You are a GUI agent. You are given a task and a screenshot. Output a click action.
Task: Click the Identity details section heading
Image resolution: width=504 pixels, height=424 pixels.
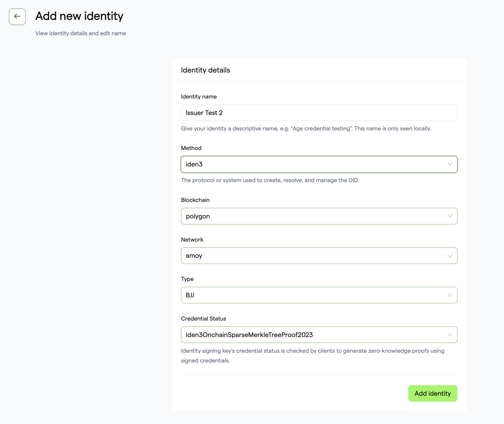pos(205,70)
